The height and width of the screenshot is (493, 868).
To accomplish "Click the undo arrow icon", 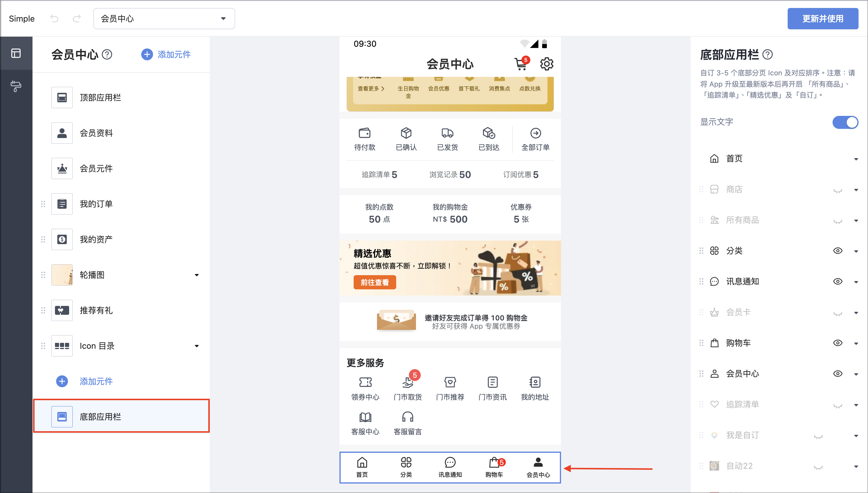I will click(x=54, y=18).
